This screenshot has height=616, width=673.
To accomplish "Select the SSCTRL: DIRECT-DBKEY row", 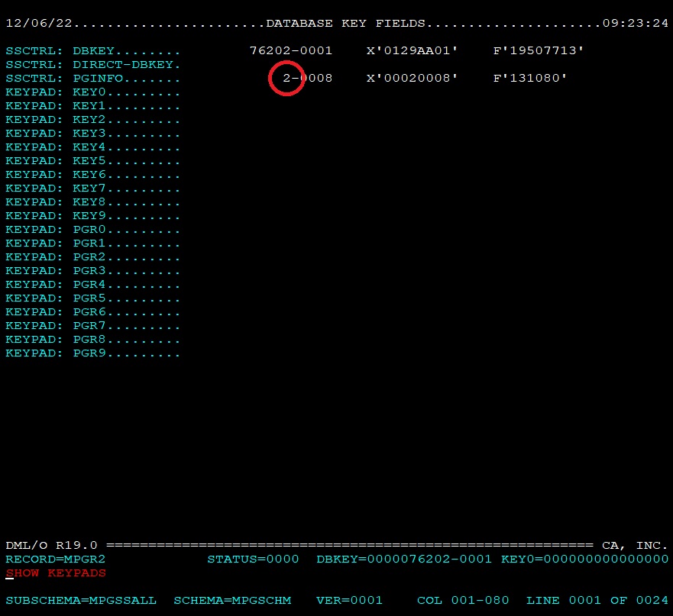I will coord(92,65).
